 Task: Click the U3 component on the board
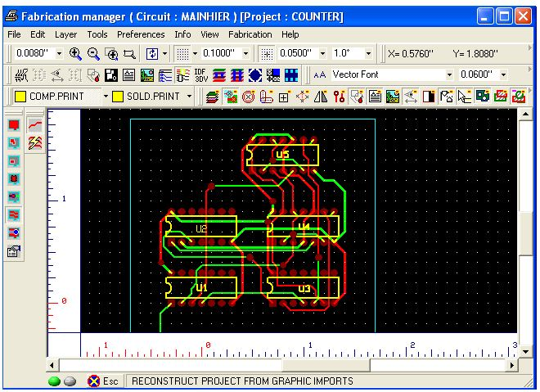click(304, 288)
